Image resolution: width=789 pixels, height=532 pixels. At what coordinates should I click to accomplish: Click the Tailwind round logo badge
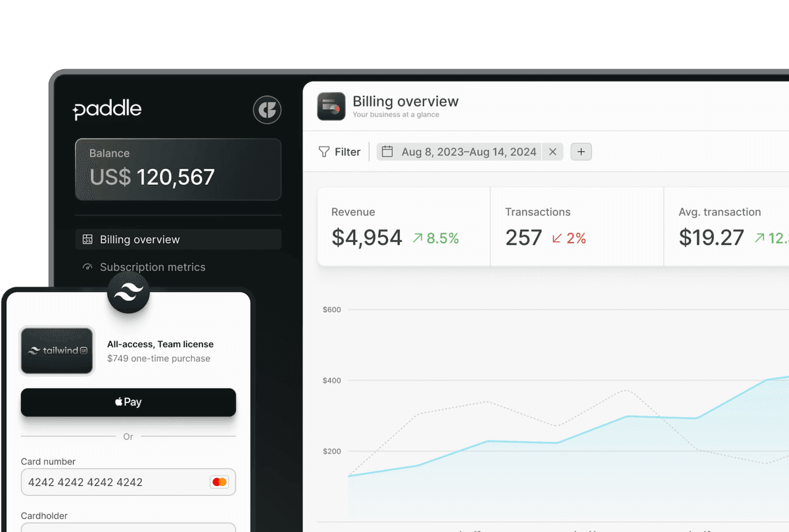point(128,293)
